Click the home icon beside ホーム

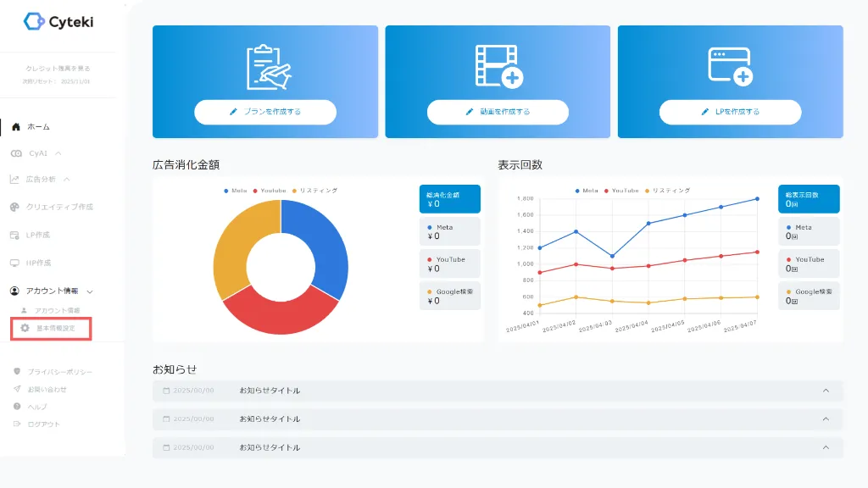coord(16,127)
